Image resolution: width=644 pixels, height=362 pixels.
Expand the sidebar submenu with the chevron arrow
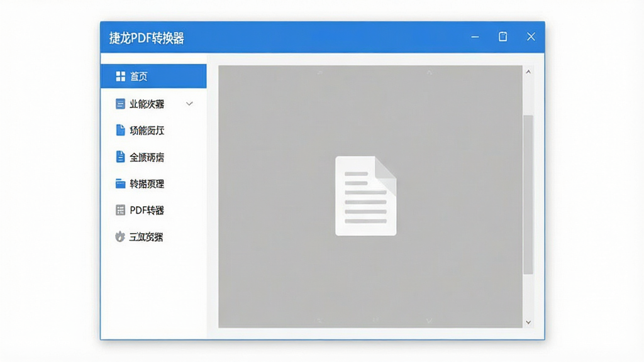click(189, 104)
